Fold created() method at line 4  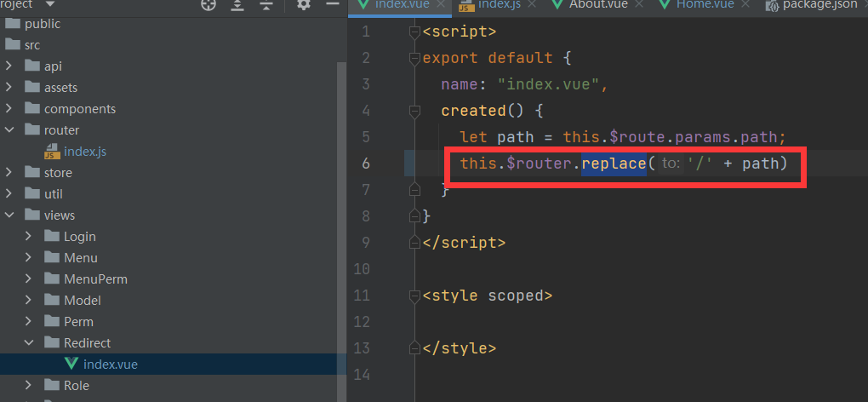[414, 112]
